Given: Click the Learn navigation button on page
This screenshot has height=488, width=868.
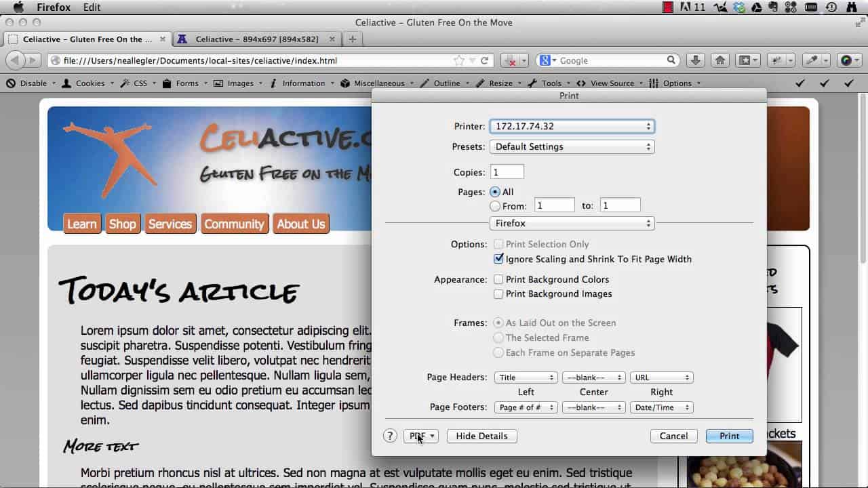Looking at the screenshot, I should [82, 224].
